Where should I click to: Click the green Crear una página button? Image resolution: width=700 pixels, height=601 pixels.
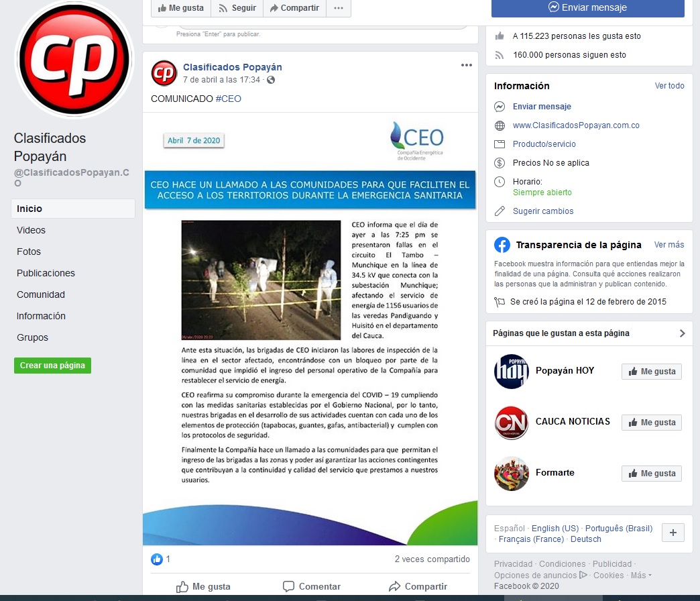coord(53,366)
